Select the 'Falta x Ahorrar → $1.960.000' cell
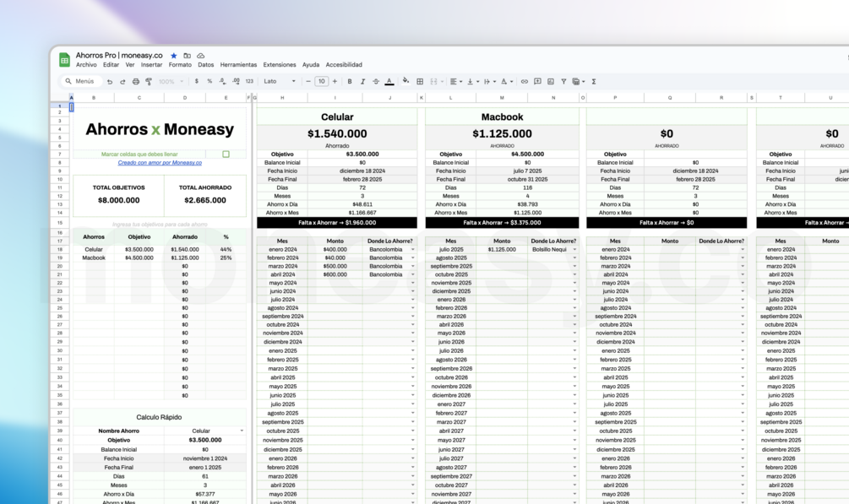 point(337,223)
